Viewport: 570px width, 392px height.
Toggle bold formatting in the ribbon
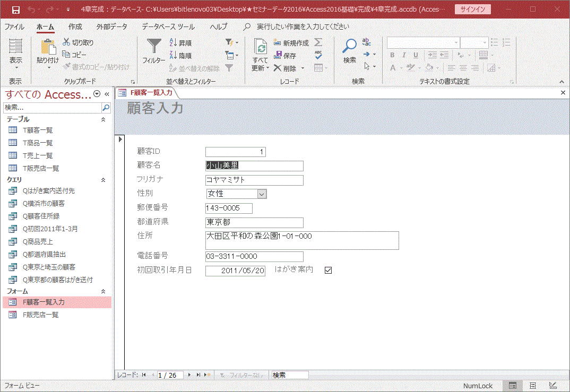coord(392,55)
